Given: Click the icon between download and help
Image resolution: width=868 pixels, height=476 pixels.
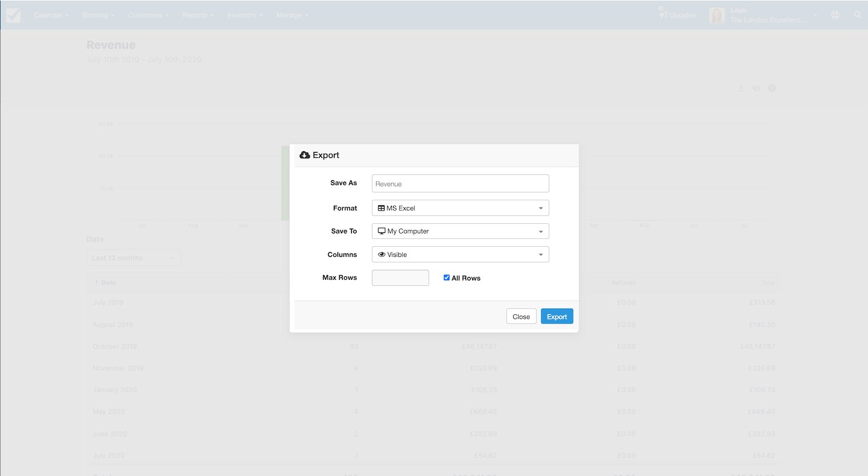Looking at the screenshot, I should [x=756, y=88].
